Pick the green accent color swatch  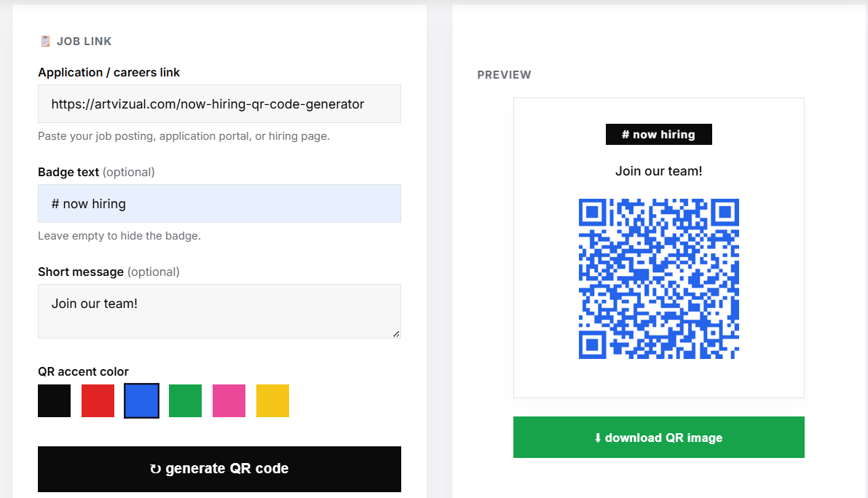(186, 400)
